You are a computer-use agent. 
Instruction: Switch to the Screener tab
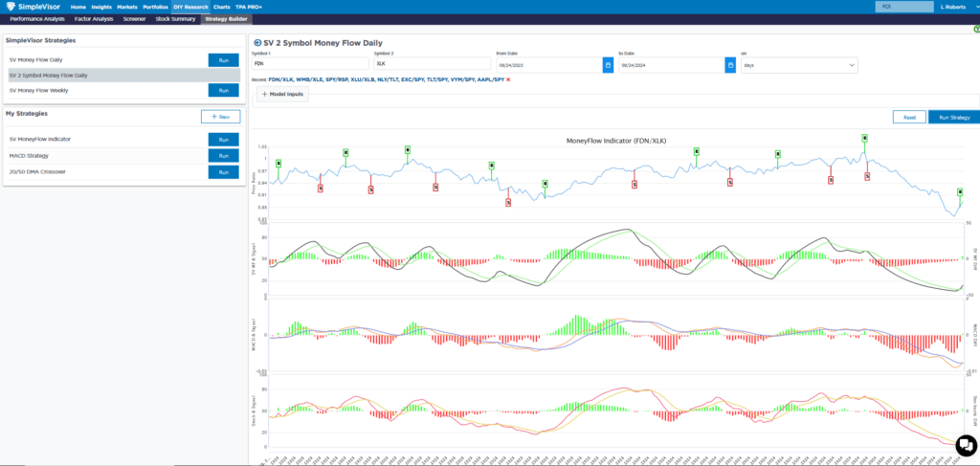click(x=136, y=18)
